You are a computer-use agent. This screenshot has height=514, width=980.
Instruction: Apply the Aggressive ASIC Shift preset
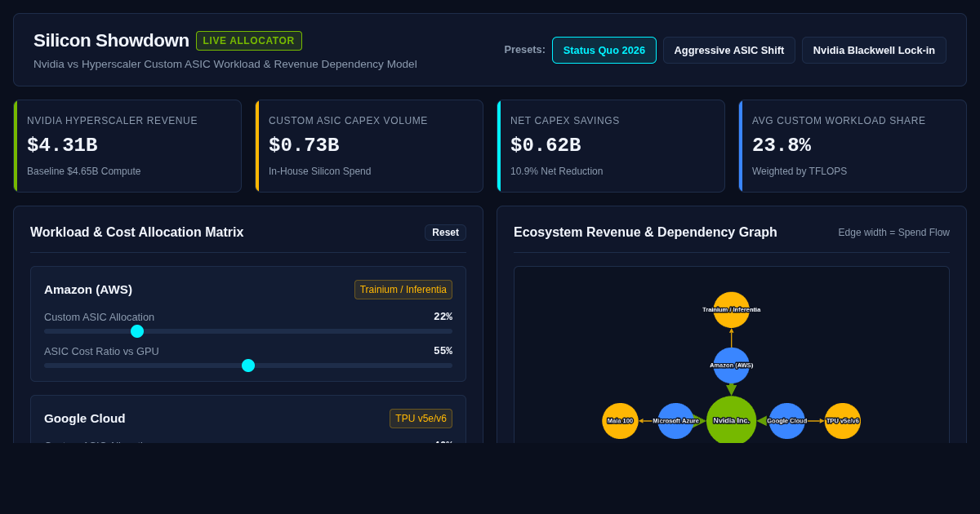tap(729, 50)
